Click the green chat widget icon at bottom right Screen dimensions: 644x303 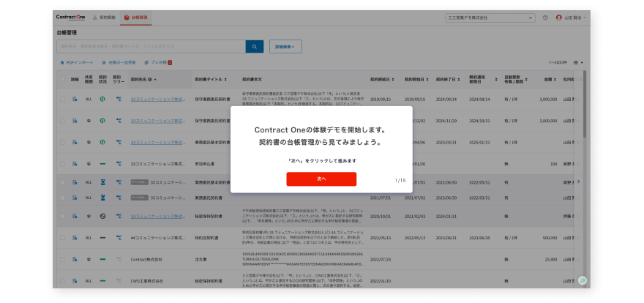(x=582, y=280)
